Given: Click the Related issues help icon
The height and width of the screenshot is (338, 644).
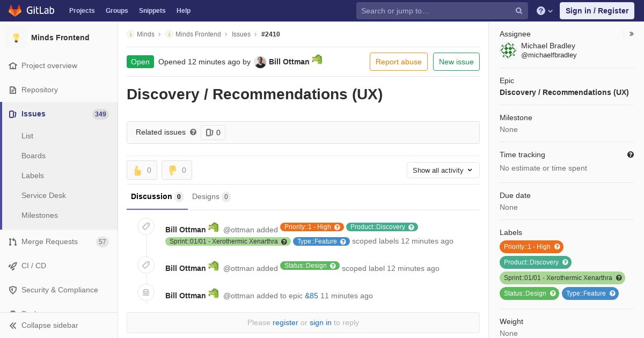Looking at the screenshot, I should [x=193, y=132].
